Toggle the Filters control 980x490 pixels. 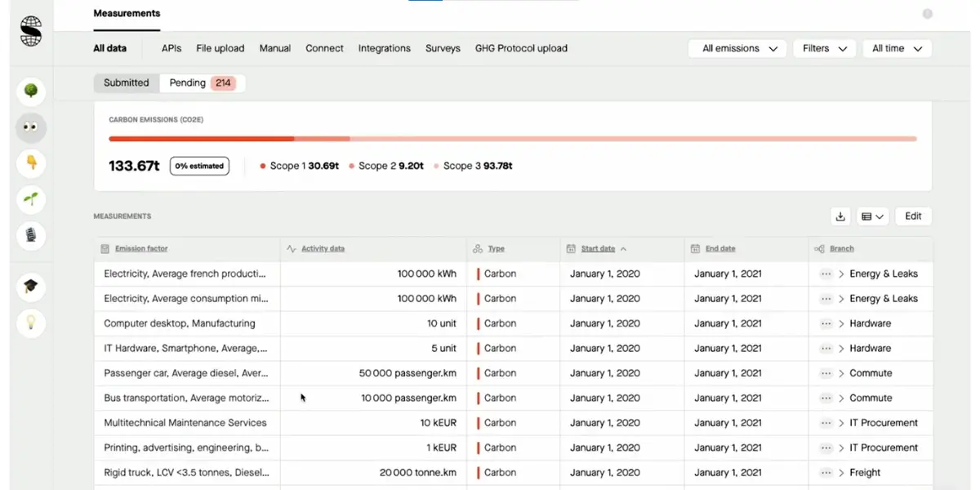[824, 48]
